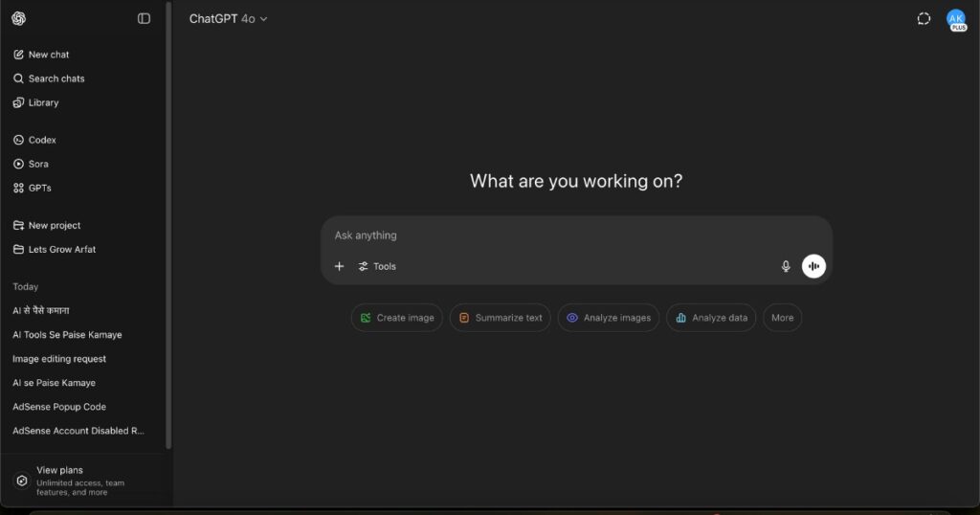Choose the Create image suggestion
This screenshot has width=980, height=515.
click(397, 318)
